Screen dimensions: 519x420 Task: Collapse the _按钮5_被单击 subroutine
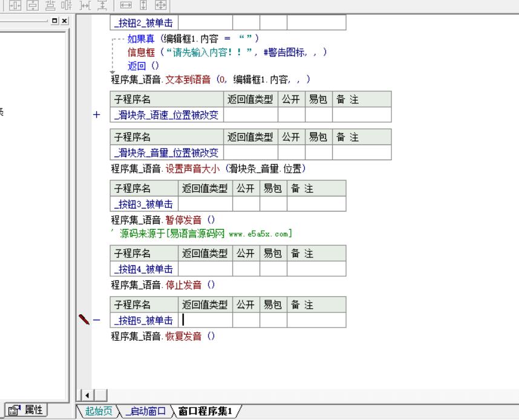[x=96, y=320]
